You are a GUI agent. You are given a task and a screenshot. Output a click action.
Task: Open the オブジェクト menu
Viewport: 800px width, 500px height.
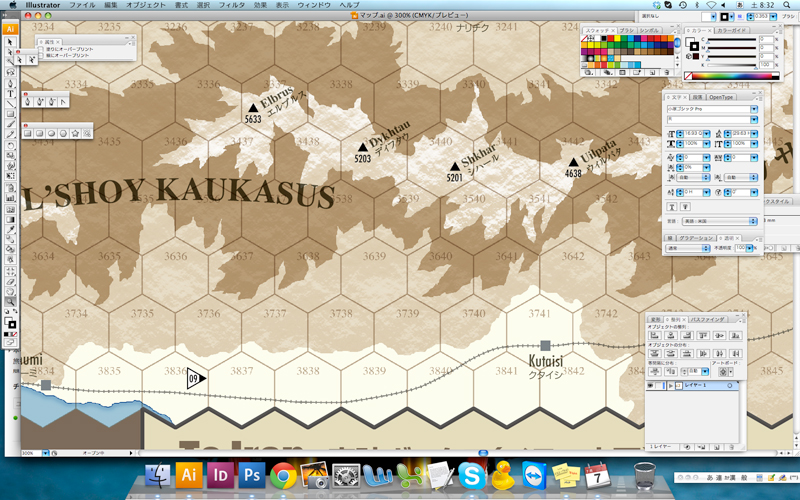(145, 5)
